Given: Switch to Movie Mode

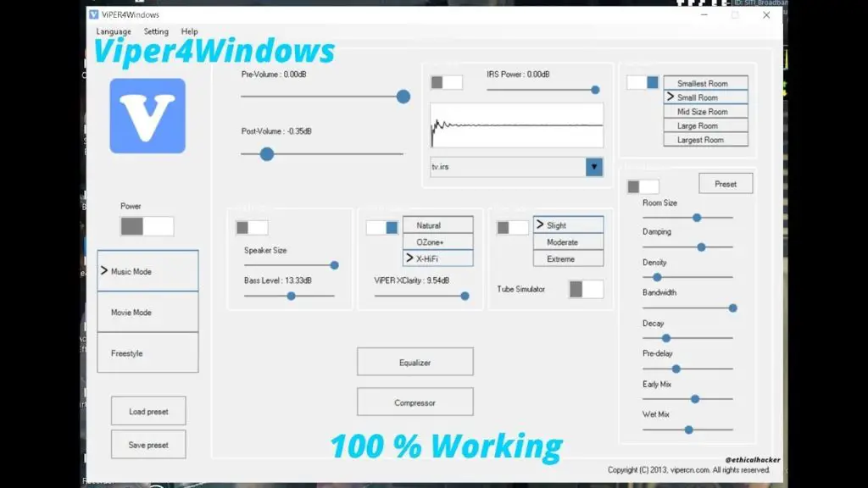Looking at the screenshot, I should point(147,312).
